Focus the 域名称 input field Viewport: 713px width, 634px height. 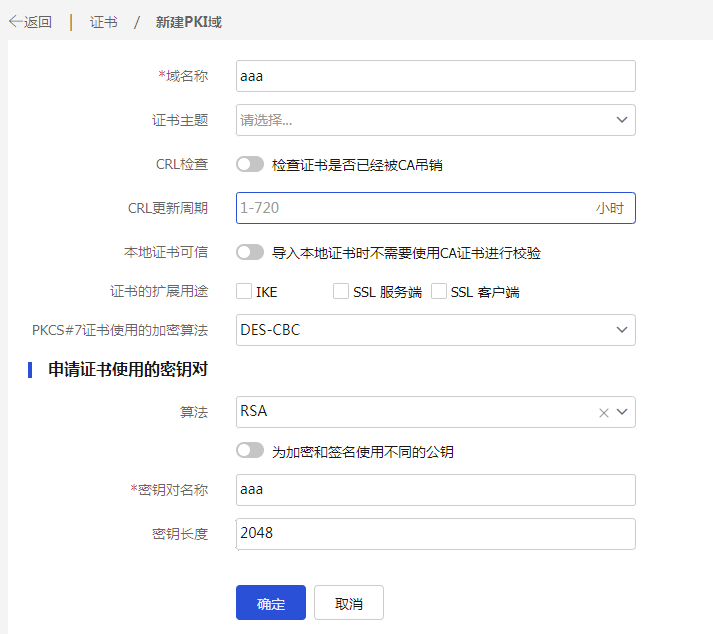pyautogui.click(x=435, y=76)
